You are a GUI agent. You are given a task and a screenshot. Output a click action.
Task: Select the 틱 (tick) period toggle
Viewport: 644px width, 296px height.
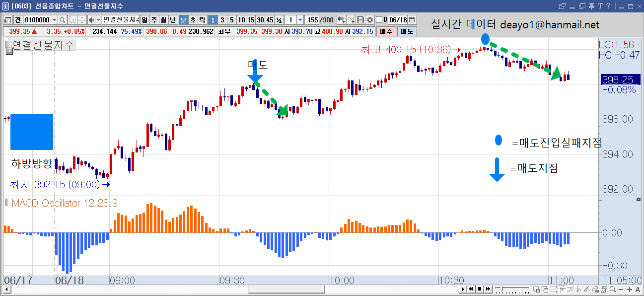pyautogui.click(x=202, y=20)
